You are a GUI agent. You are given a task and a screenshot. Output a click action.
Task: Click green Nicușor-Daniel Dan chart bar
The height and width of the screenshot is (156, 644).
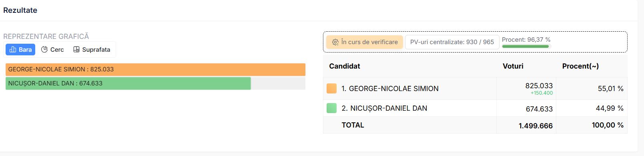click(x=128, y=83)
